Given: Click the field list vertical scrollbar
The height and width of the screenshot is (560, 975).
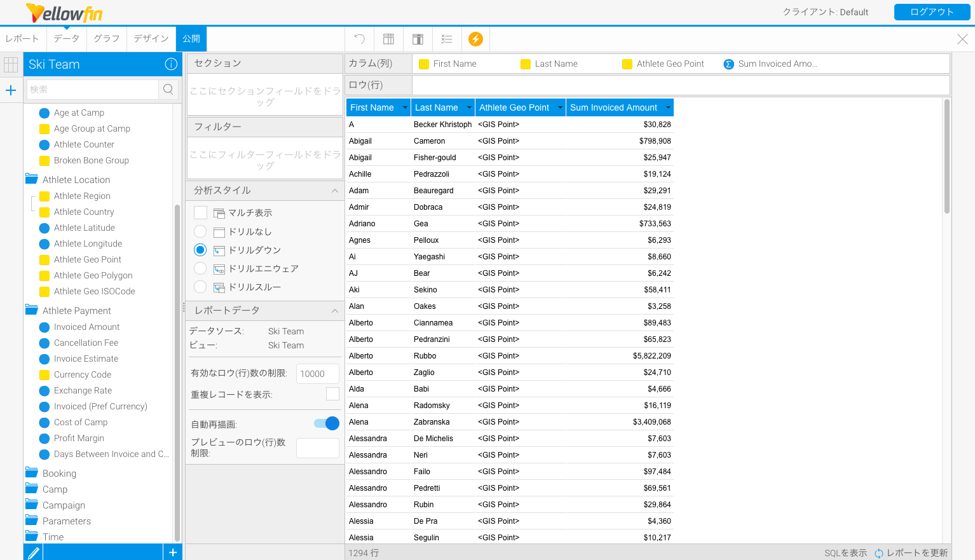Looking at the screenshot, I should pos(177,372).
